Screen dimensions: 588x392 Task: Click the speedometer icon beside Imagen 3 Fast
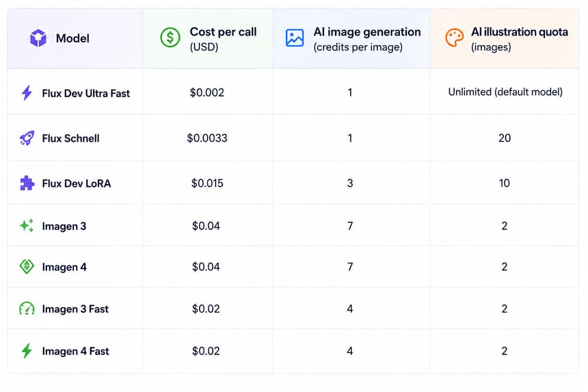(27, 309)
